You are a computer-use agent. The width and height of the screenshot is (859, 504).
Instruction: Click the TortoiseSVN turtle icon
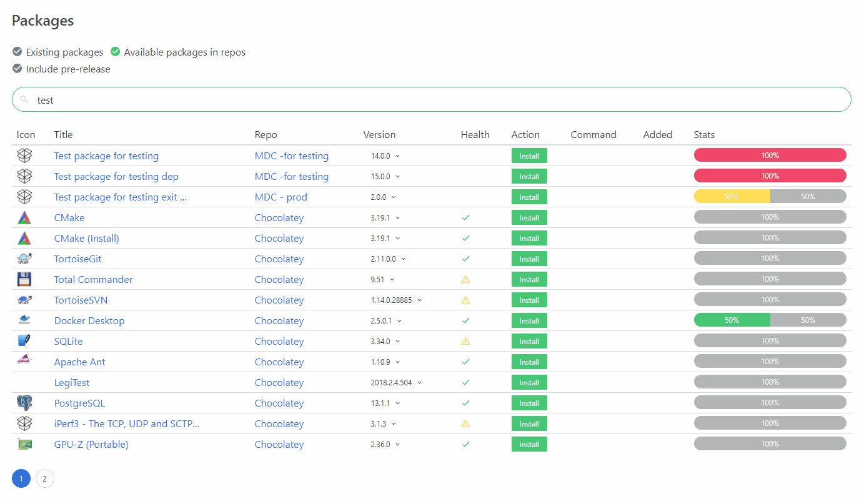click(24, 300)
